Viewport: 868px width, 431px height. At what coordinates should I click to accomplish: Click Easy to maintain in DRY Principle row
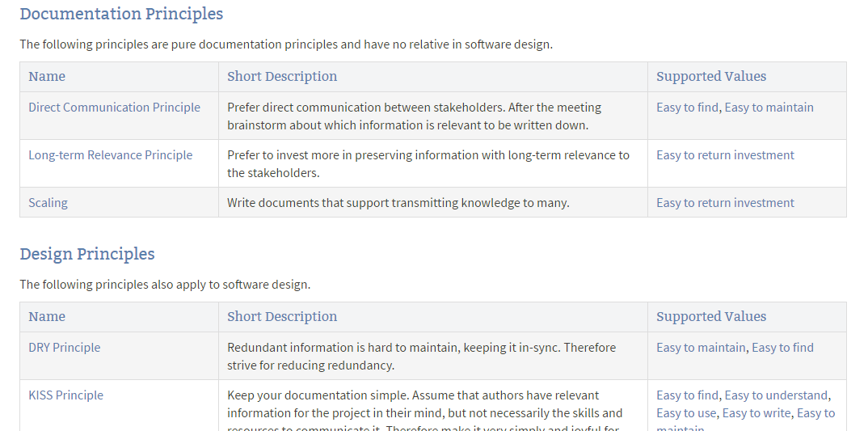(701, 348)
